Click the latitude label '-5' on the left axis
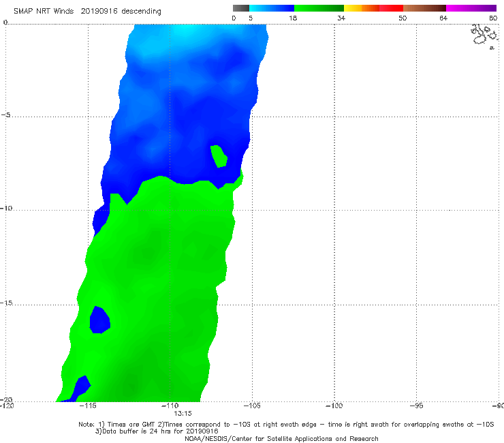 coord(5,115)
